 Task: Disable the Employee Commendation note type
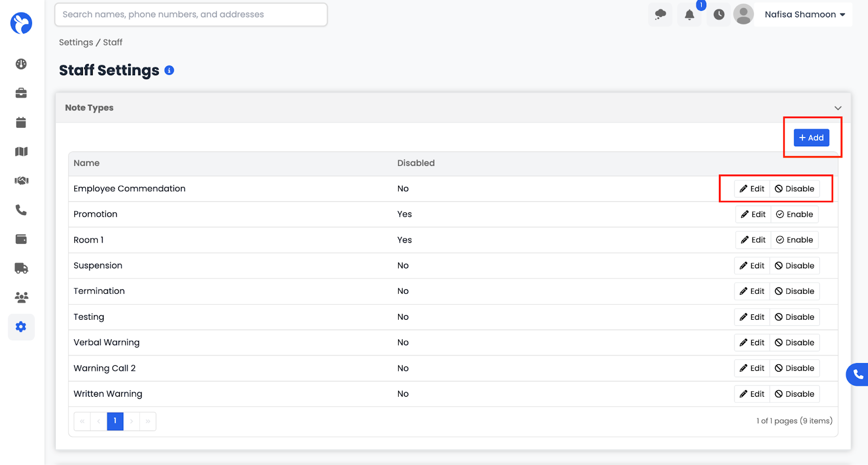pos(795,189)
